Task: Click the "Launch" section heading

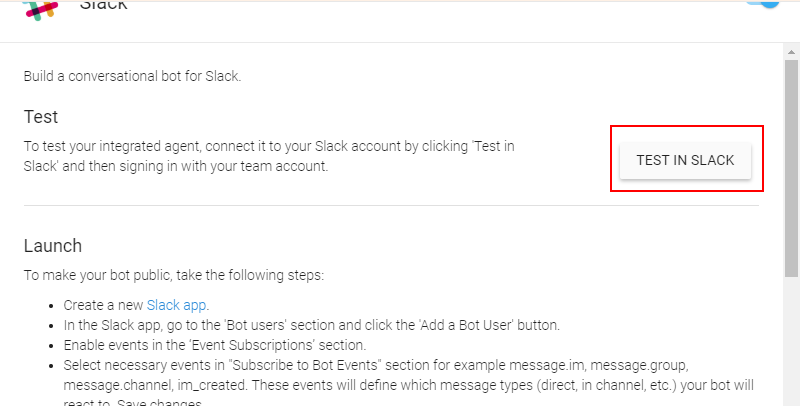Action: [53, 246]
